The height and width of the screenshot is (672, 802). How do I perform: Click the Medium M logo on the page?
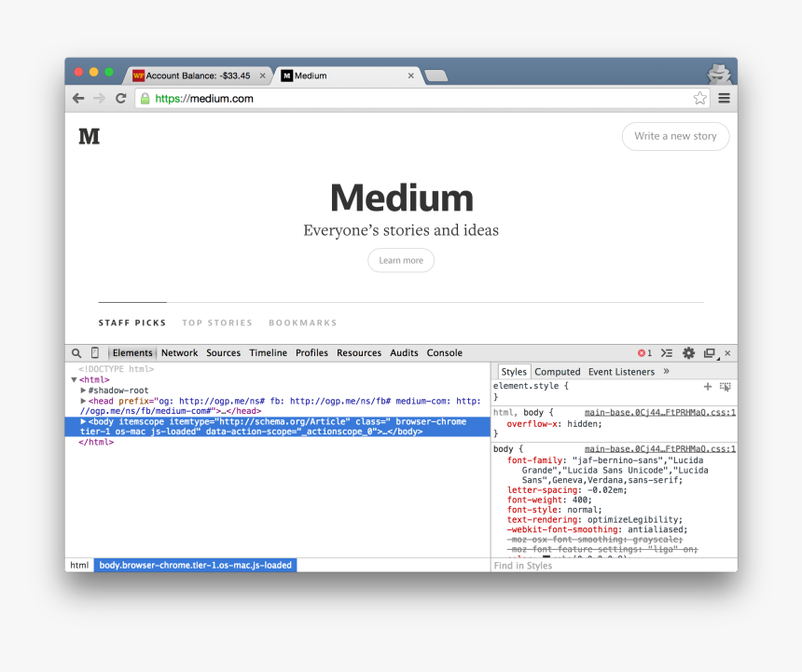tap(89, 136)
